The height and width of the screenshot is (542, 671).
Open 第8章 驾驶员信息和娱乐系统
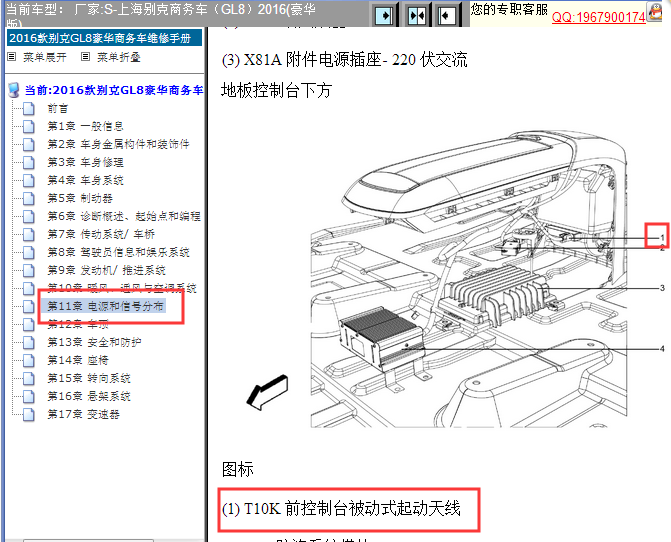118,252
